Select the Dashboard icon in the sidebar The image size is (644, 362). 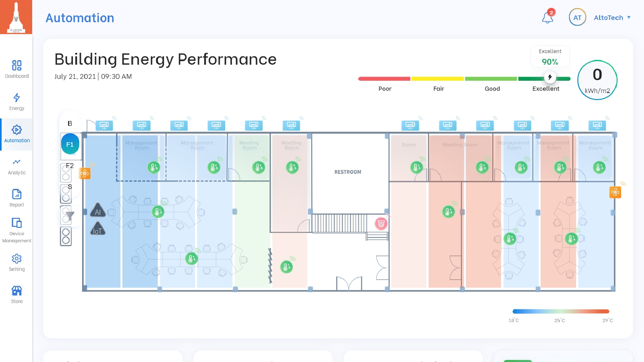(16, 66)
